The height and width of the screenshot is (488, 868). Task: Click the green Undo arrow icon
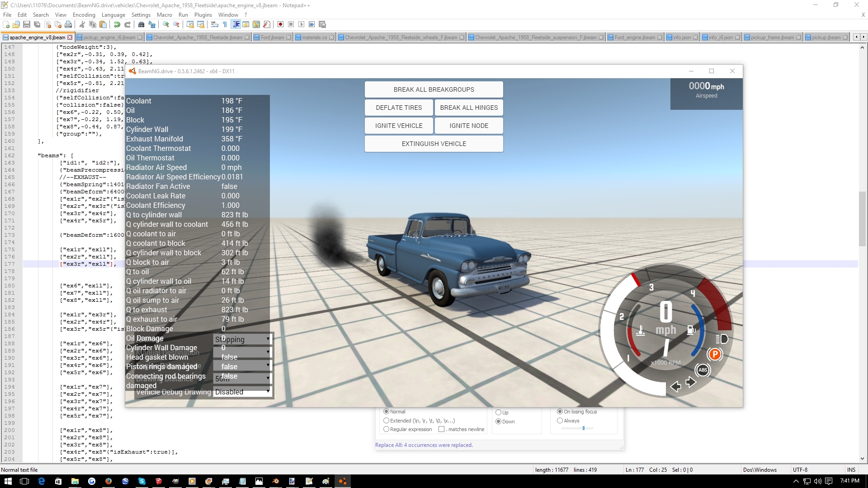(117, 24)
